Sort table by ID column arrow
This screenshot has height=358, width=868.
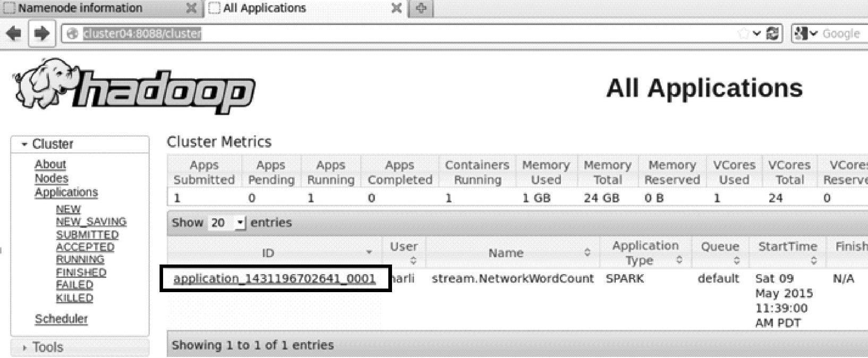tap(369, 253)
